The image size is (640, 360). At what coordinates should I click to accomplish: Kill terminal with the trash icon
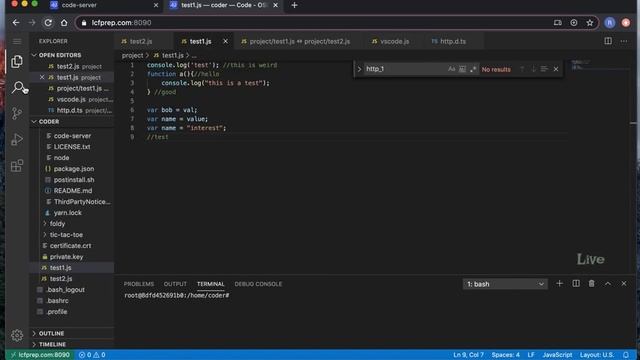pos(591,284)
